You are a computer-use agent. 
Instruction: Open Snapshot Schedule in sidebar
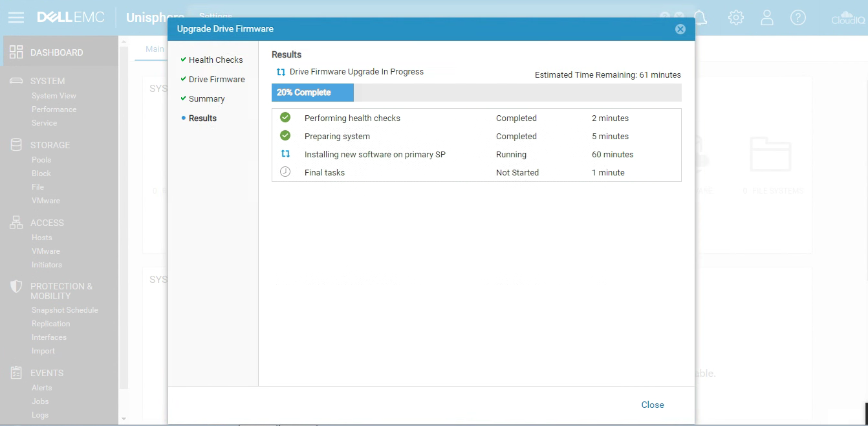pyautogui.click(x=65, y=310)
